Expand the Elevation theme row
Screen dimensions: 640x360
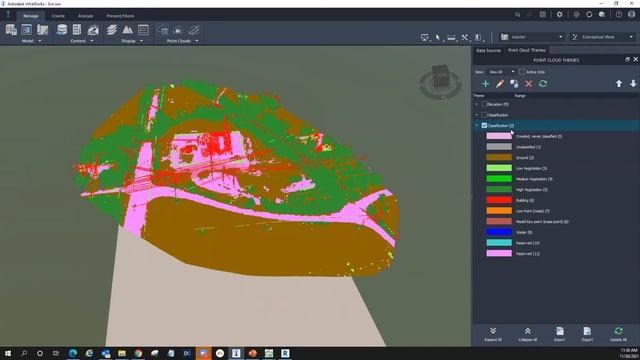476,104
